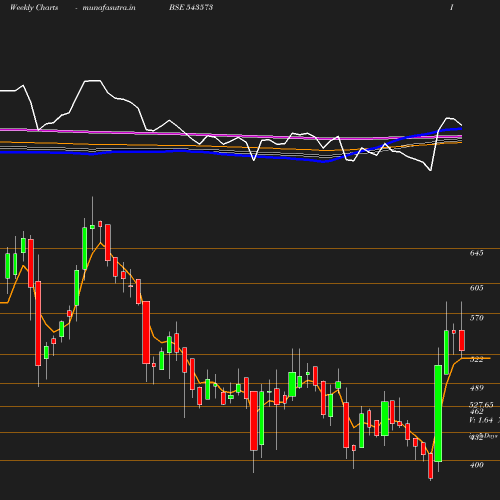Click the "Weekly Charts" title text
This screenshot has width=500, height=500.
pos(34,8)
